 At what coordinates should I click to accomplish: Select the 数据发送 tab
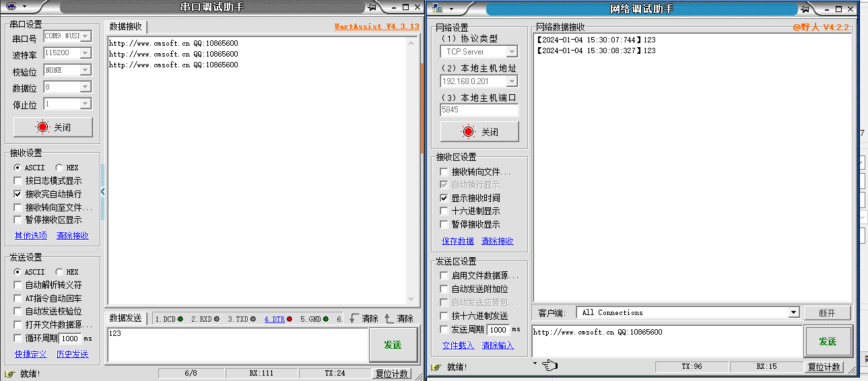click(126, 318)
